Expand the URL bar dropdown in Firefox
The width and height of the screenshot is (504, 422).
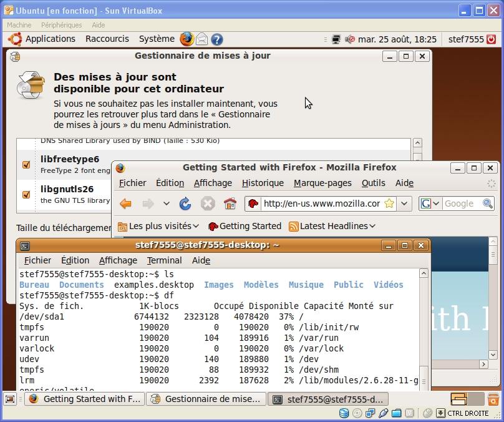[x=404, y=204]
